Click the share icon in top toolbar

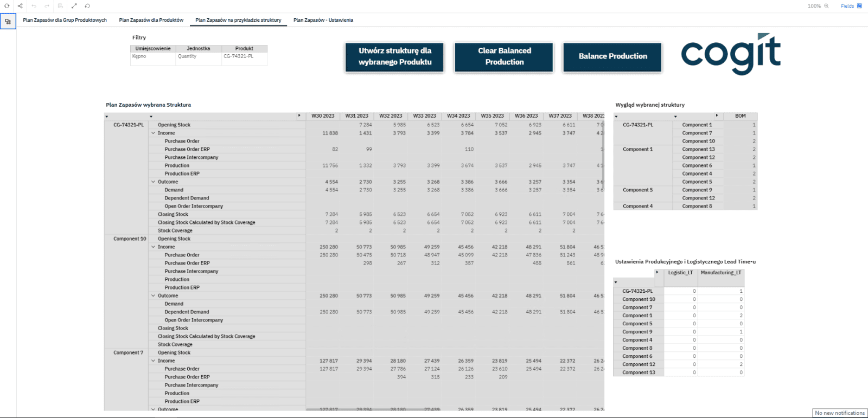click(20, 6)
